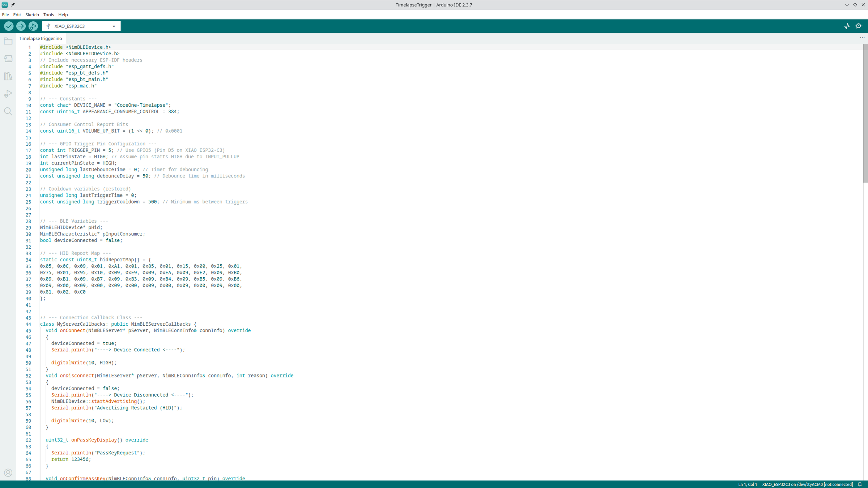Click the TRIGGER_PIN = 5 code line

point(132,150)
